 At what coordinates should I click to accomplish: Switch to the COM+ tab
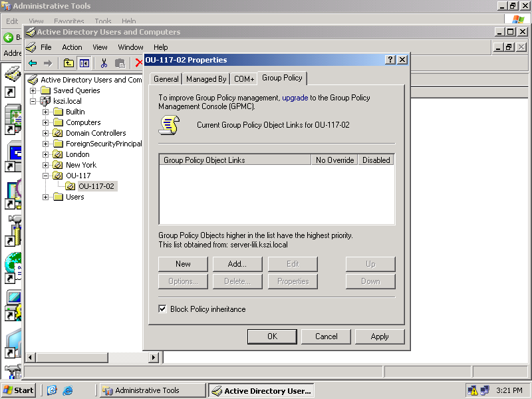click(x=244, y=78)
